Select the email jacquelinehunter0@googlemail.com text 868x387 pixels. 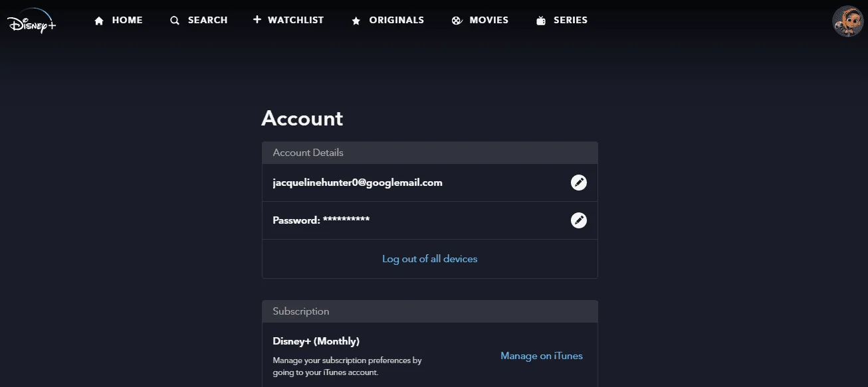click(358, 183)
